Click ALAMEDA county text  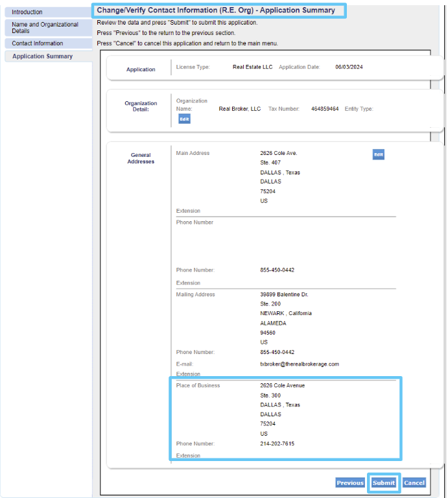[273, 324]
